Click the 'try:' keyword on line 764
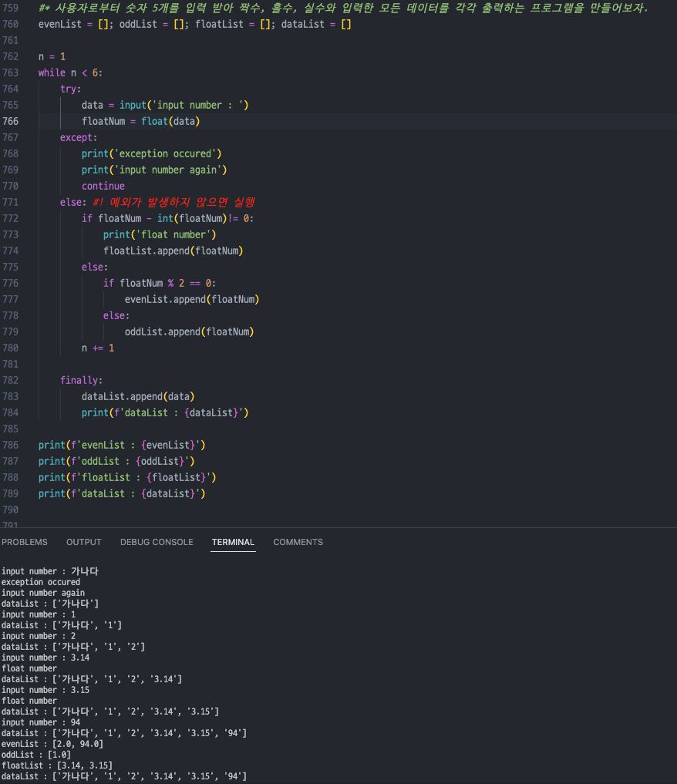Image resolution: width=677 pixels, height=784 pixels. (70, 89)
